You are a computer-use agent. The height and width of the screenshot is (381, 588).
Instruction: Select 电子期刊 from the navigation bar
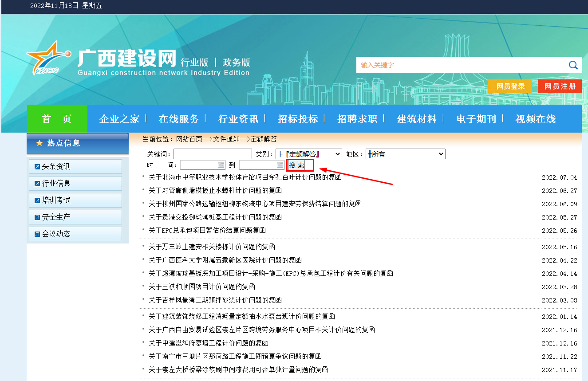click(476, 119)
